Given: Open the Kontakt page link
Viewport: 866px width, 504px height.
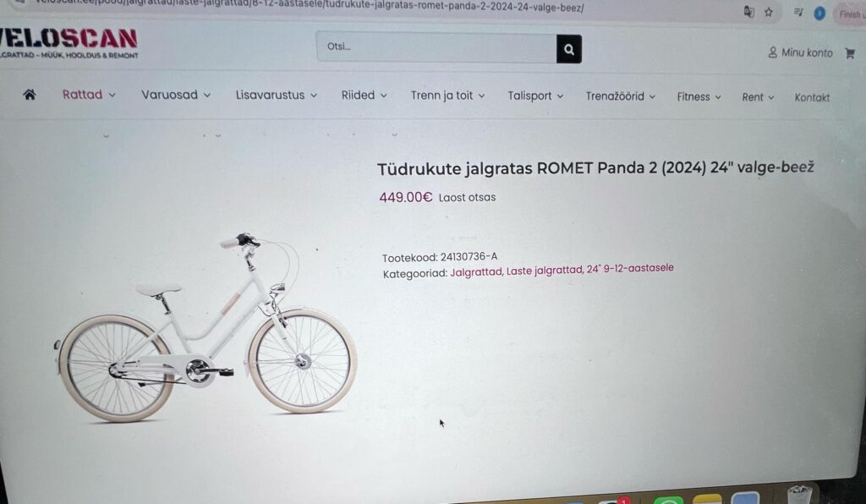Looking at the screenshot, I should pos(812,97).
